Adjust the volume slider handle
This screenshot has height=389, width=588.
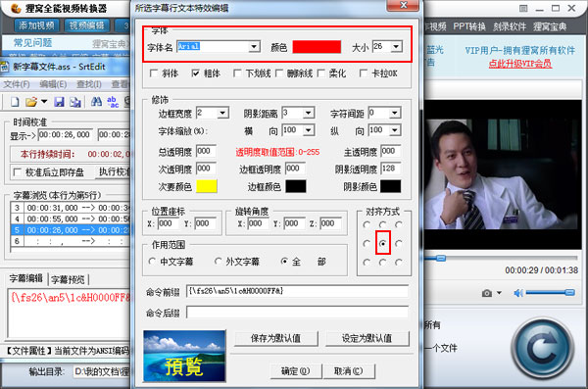569,293
